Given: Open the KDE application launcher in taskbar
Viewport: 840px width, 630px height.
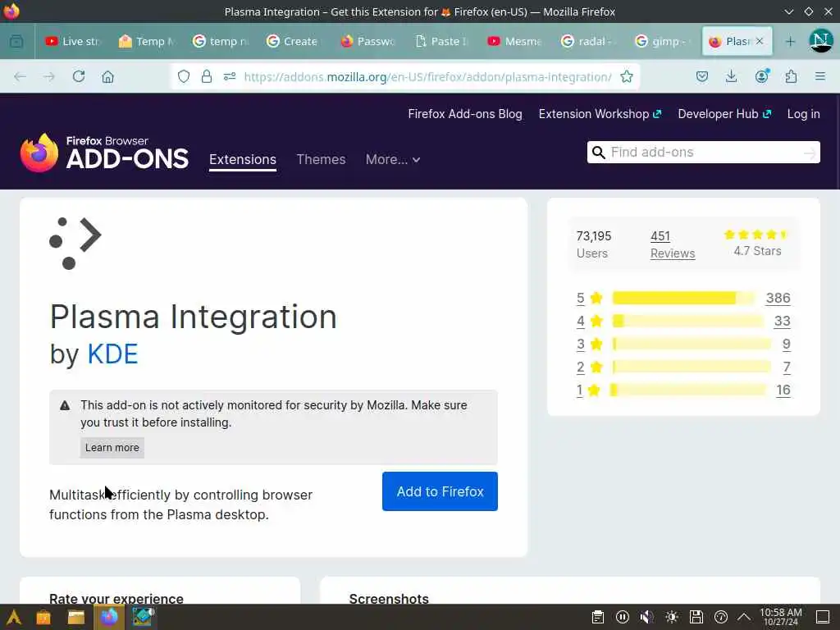Looking at the screenshot, I should pos(14,617).
